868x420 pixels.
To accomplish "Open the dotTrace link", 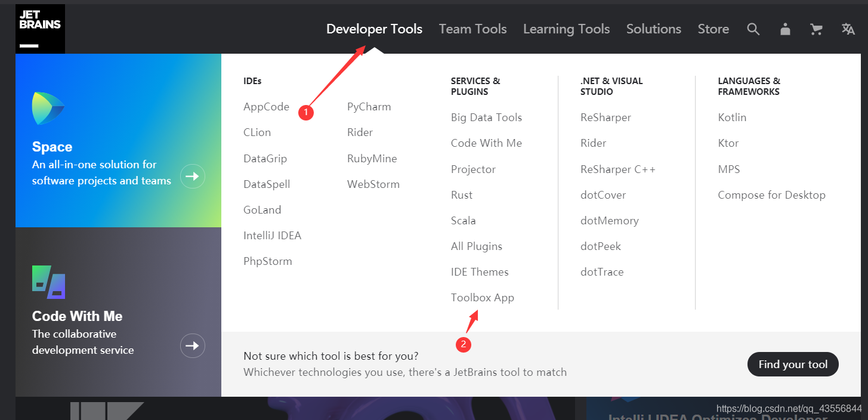I will 602,272.
